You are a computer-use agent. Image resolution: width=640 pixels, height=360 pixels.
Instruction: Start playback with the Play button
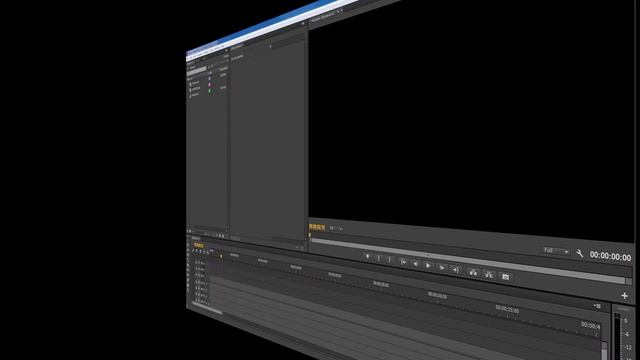tap(428, 266)
